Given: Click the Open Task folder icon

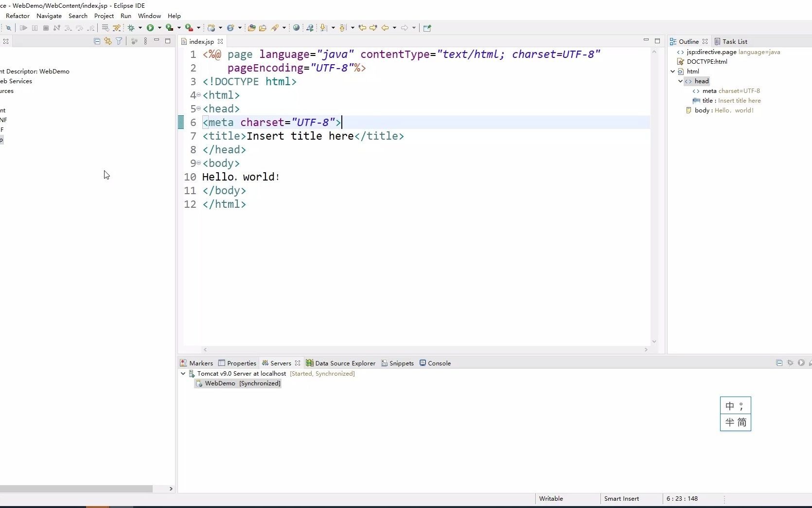Looking at the screenshot, I should tap(263, 28).
